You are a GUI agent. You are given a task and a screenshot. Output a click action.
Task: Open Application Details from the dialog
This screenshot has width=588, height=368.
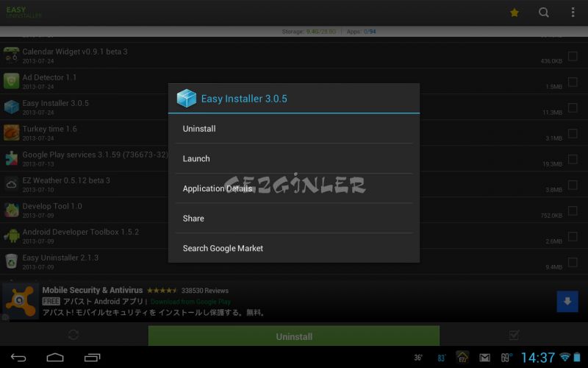294,188
